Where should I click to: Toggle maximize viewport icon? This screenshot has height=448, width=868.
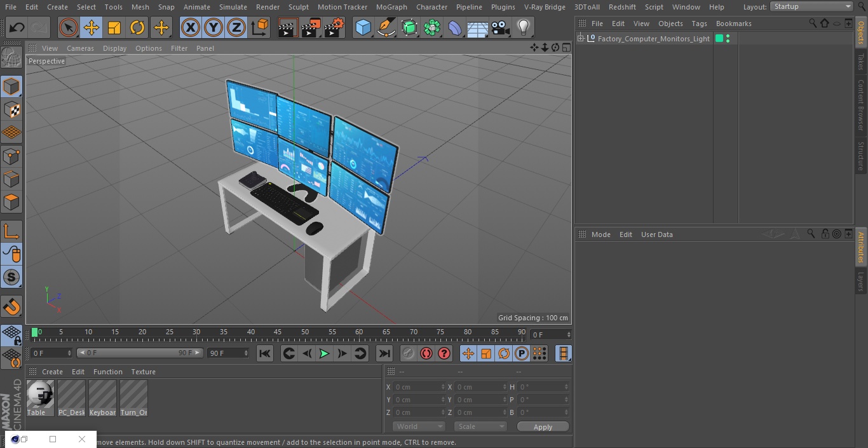[566, 48]
